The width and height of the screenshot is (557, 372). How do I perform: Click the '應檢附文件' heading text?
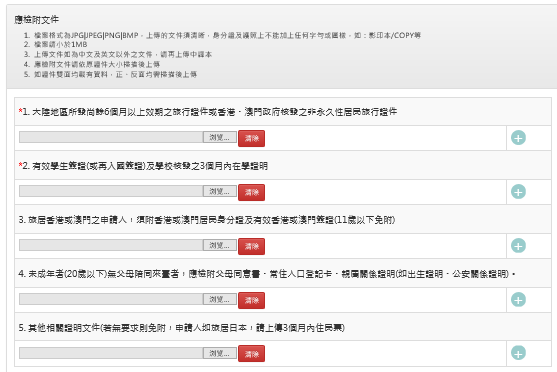coord(37,20)
